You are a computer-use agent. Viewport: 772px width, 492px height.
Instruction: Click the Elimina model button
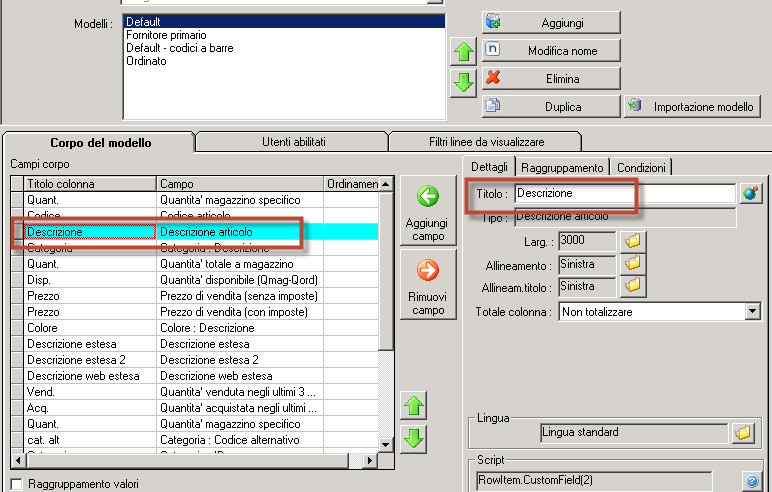tap(551, 79)
